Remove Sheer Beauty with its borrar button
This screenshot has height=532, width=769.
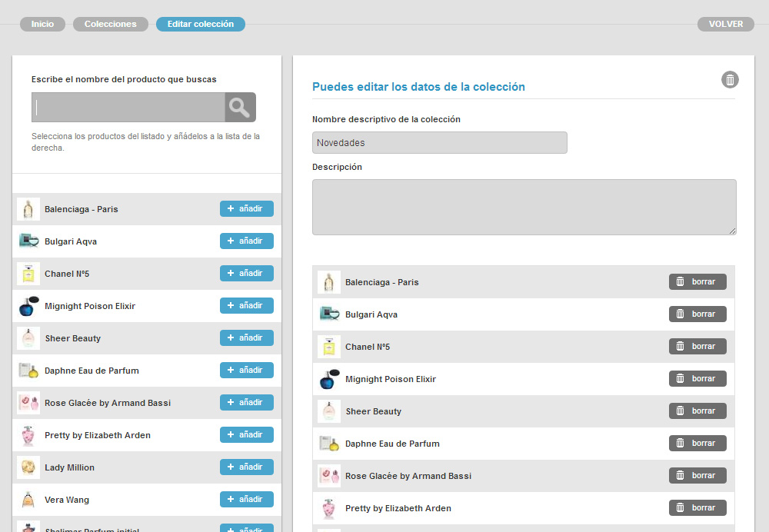[x=697, y=411]
